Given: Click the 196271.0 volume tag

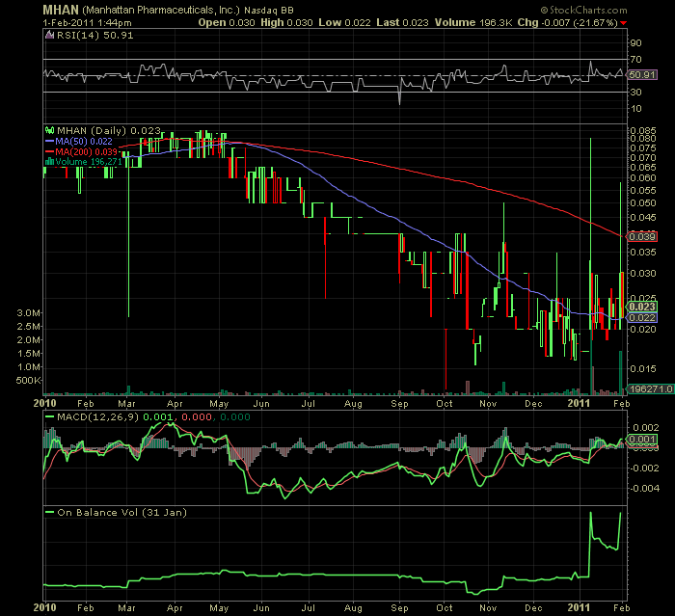Looking at the screenshot, I should tap(644, 388).
